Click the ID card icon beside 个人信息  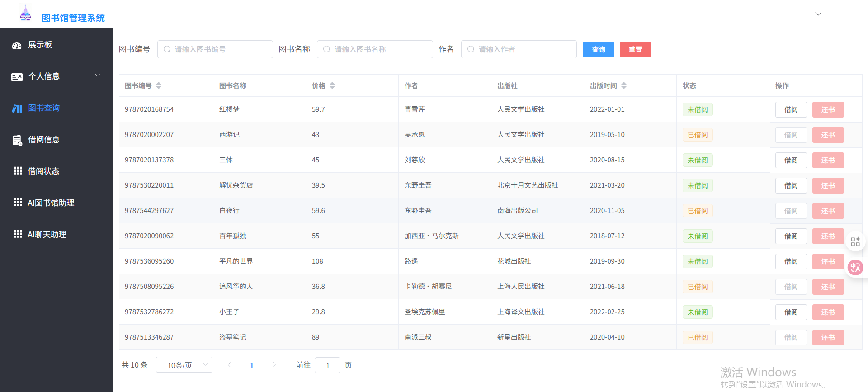click(17, 77)
